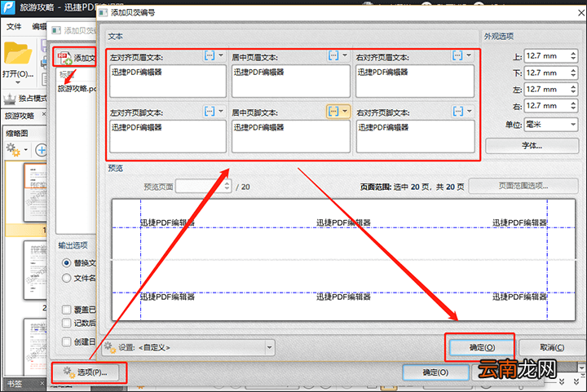Open the center footer macro dropdown arrow
The image size is (587, 392).
tap(345, 111)
